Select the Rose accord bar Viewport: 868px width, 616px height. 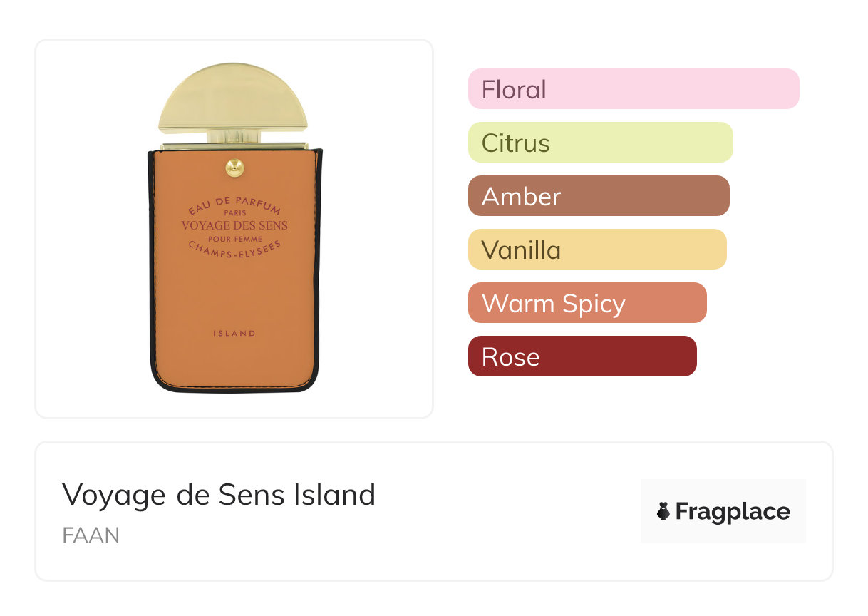click(582, 356)
